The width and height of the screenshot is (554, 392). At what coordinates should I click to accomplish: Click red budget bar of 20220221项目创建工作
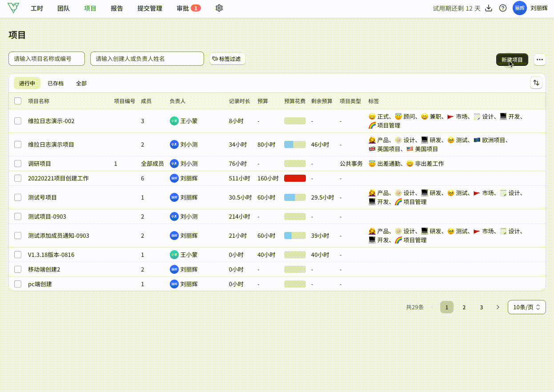[x=295, y=178]
